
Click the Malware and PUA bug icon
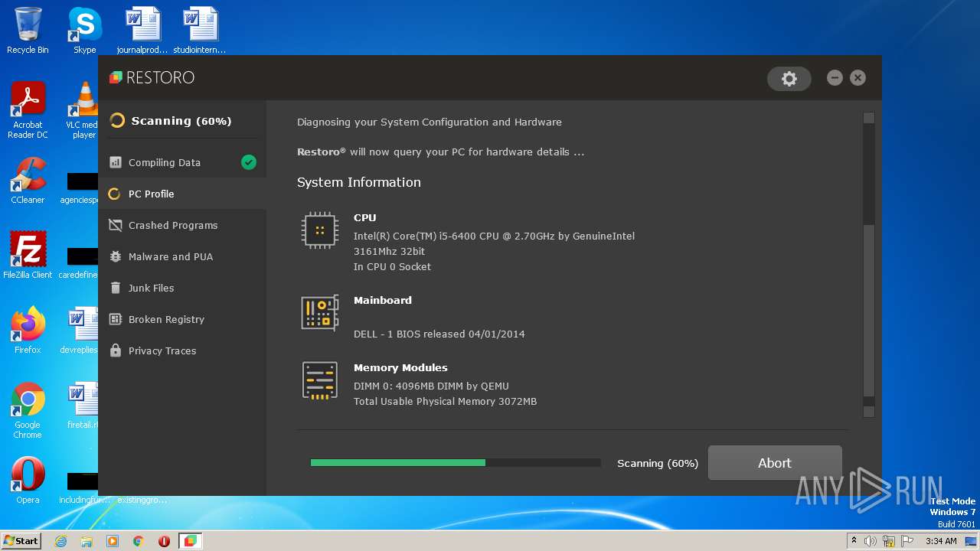click(x=116, y=256)
